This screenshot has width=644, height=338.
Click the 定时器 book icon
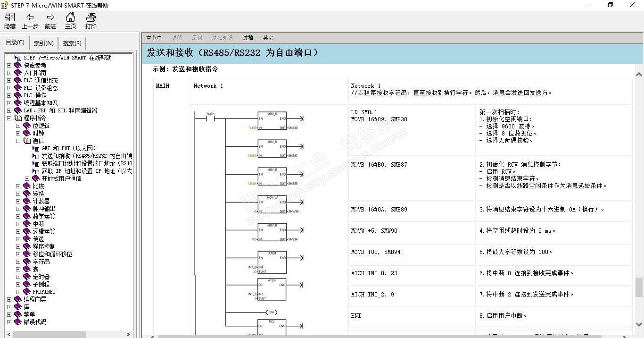(x=27, y=277)
